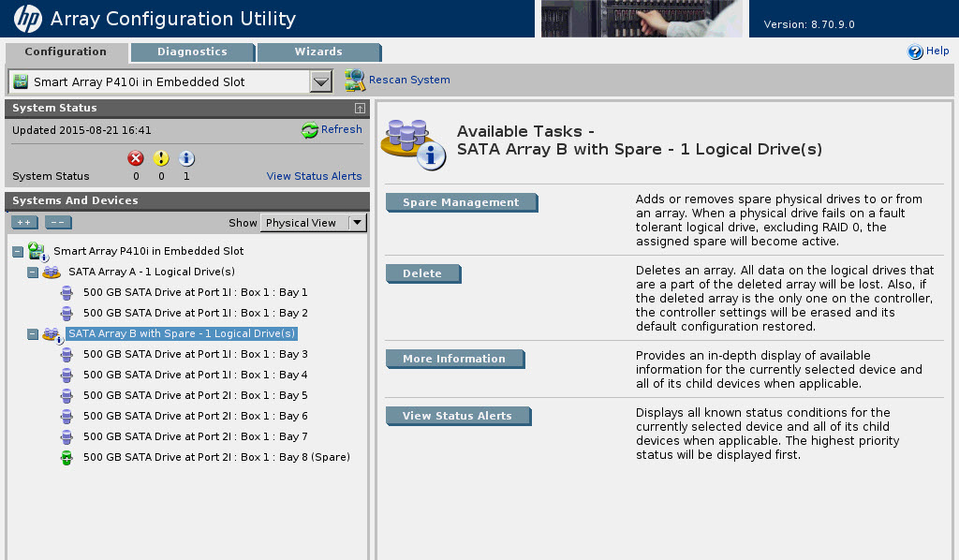959x560 pixels.
Task: Click the Rescan System magnifier icon
Action: pyautogui.click(x=355, y=81)
